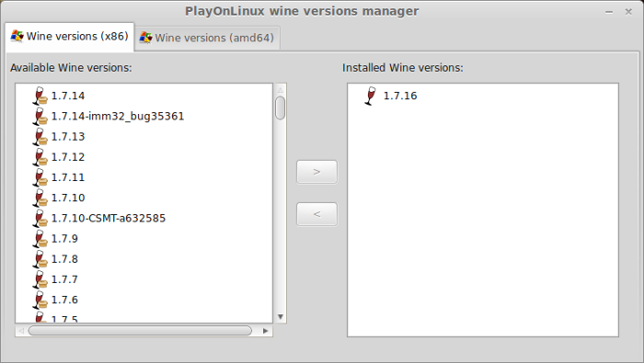644x363 pixels.
Task: Select version 1.7.10-CSMT-a632585
Action: point(109,218)
